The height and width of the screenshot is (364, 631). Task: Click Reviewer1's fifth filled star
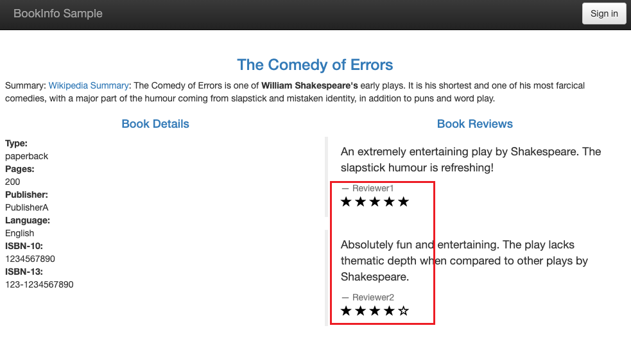click(403, 202)
